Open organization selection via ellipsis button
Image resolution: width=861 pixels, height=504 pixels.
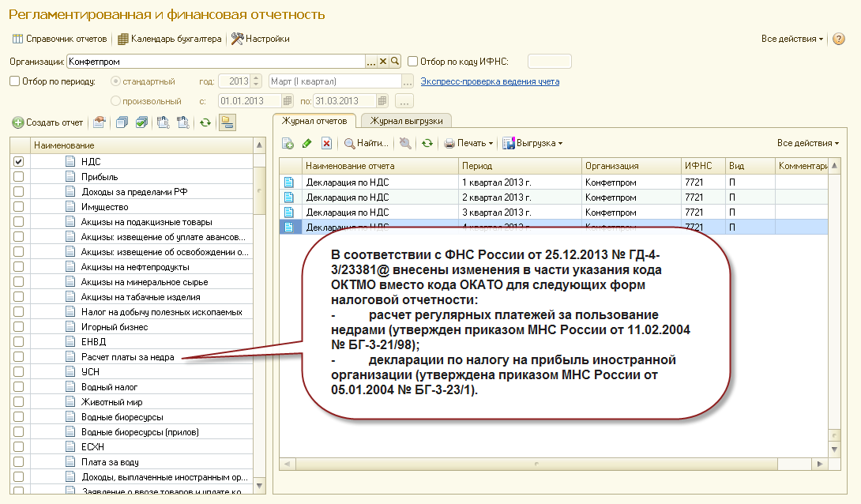(372, 62)
